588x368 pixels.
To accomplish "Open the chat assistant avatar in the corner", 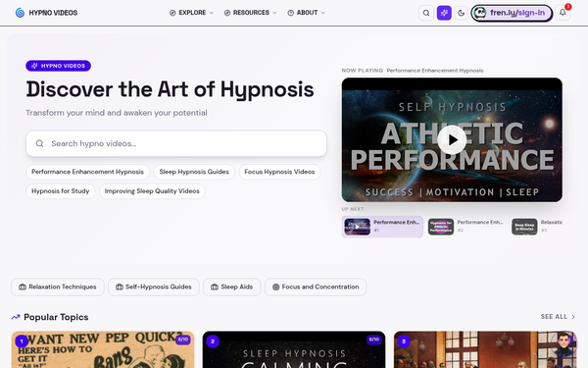I will pyautogui.click(x=563, y=343).
